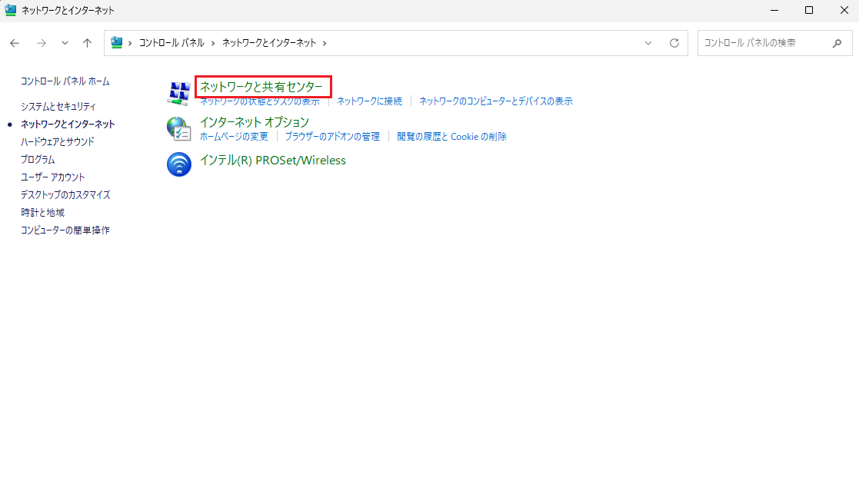Open the recent locations dropdown arrow
The image size is (859, 504).
coord(65,43)
